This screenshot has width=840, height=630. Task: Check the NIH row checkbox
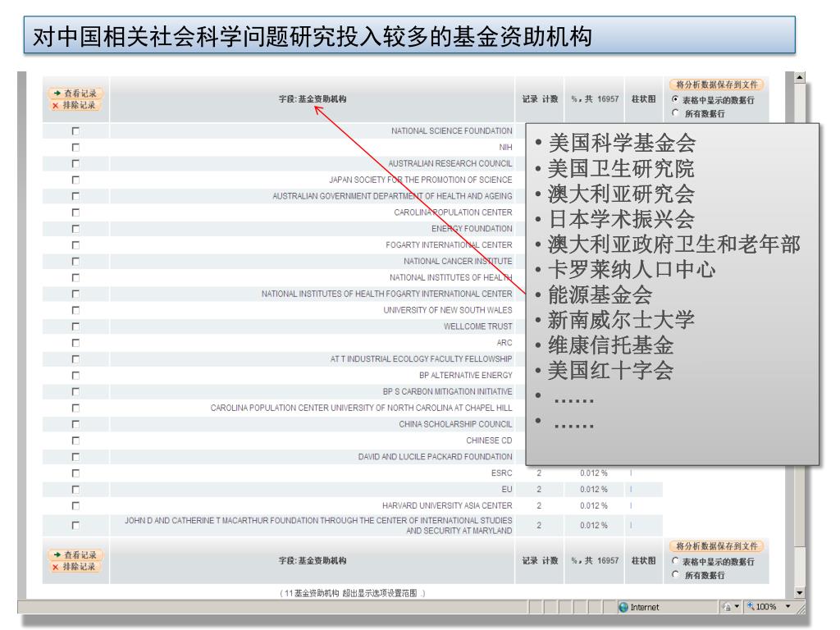click(75, 148)
